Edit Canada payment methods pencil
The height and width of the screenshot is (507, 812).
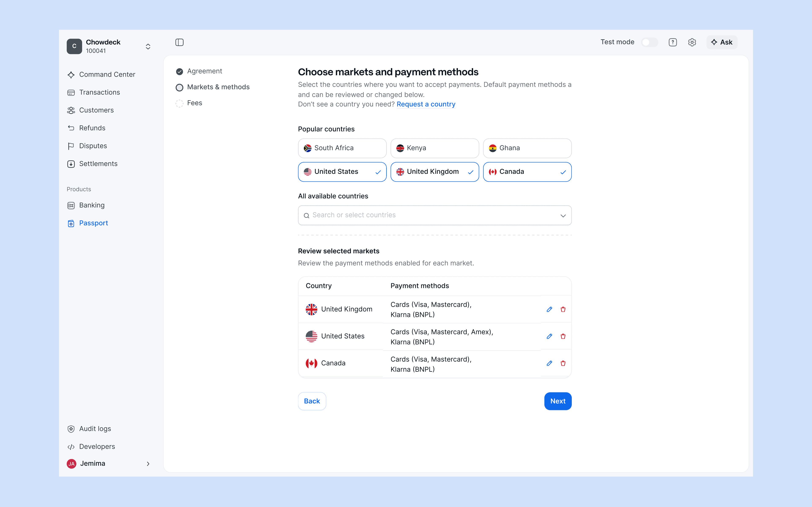549,363
